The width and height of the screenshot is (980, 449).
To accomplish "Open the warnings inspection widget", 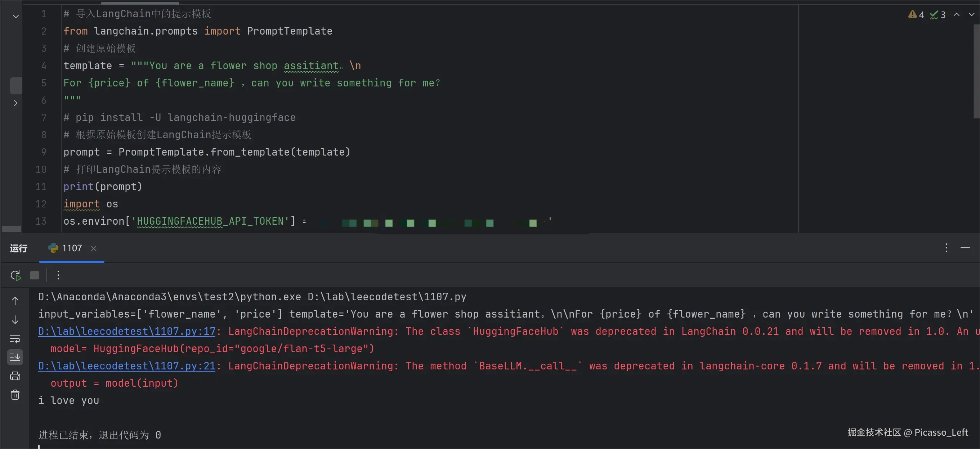I will [x=916, y=14].
